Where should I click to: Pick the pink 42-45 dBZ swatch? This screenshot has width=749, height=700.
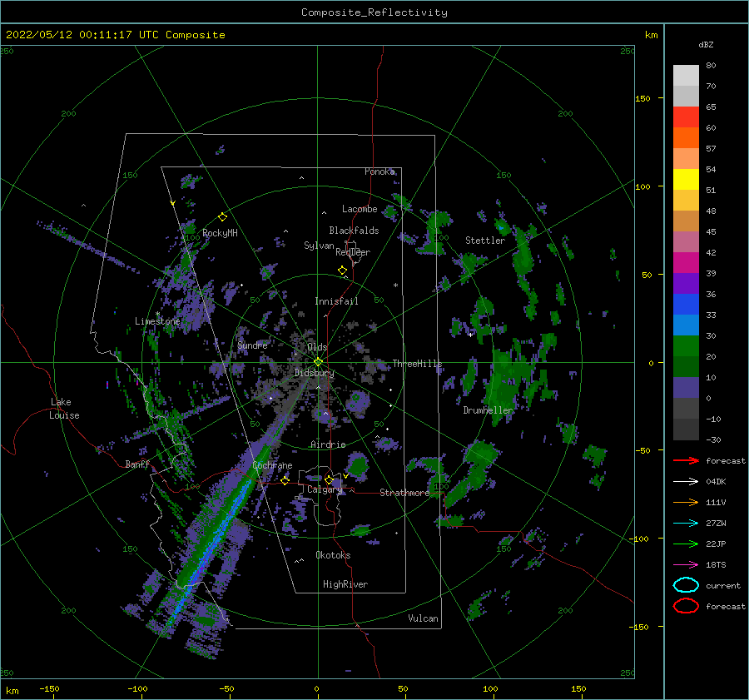pyautogui.click(x=686, y=241)
